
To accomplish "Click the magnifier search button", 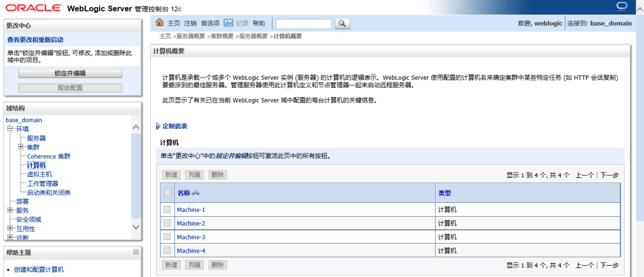I will point(342,23).
